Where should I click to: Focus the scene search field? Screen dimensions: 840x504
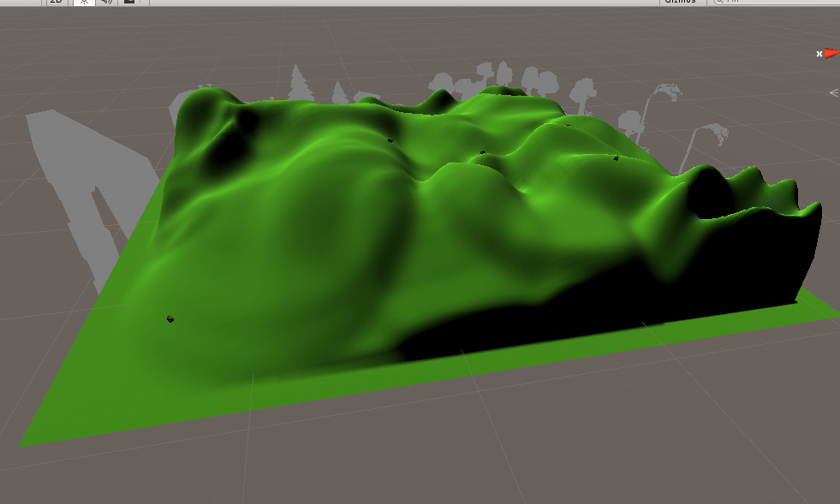(x=776, y=2)
